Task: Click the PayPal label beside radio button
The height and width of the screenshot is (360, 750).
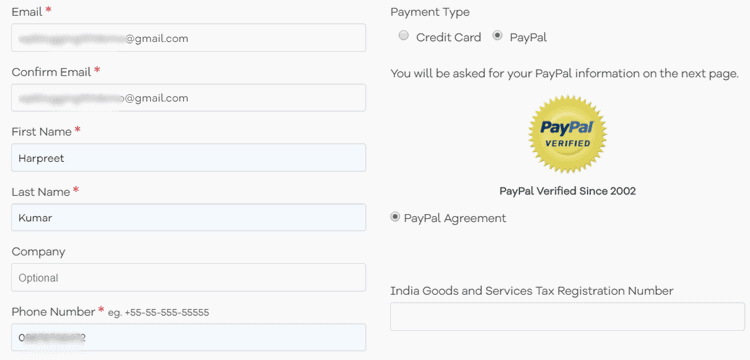Action: coord(528,37)
